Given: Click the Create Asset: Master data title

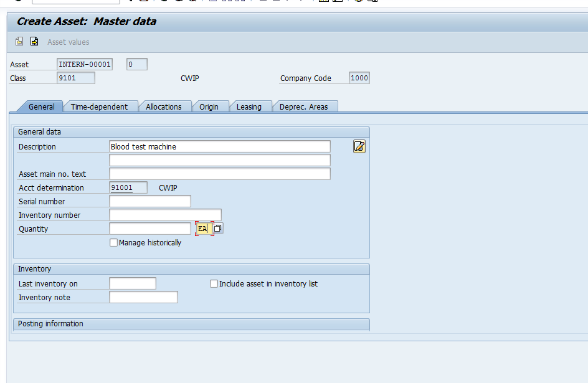Looking at the screenshot, I should (87, 21).
